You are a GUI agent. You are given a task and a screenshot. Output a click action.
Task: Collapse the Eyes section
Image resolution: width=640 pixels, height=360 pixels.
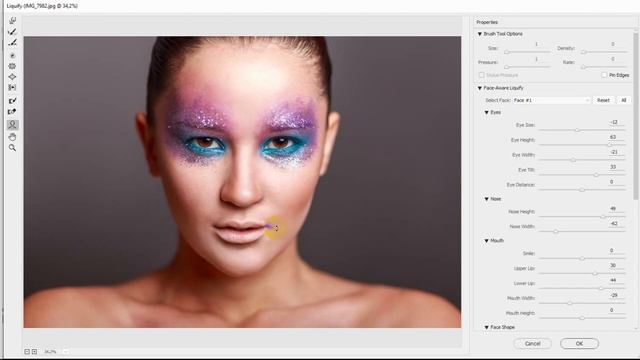(x=487, y=112)
